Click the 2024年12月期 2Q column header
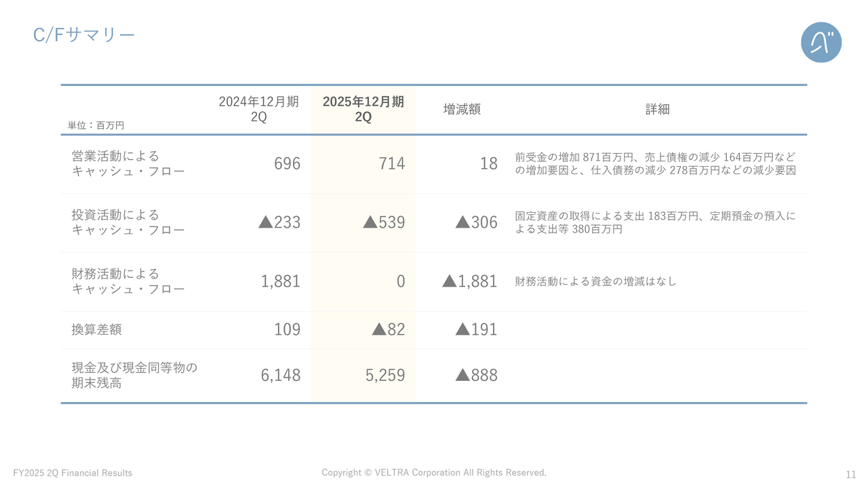 tap(258, 109)
